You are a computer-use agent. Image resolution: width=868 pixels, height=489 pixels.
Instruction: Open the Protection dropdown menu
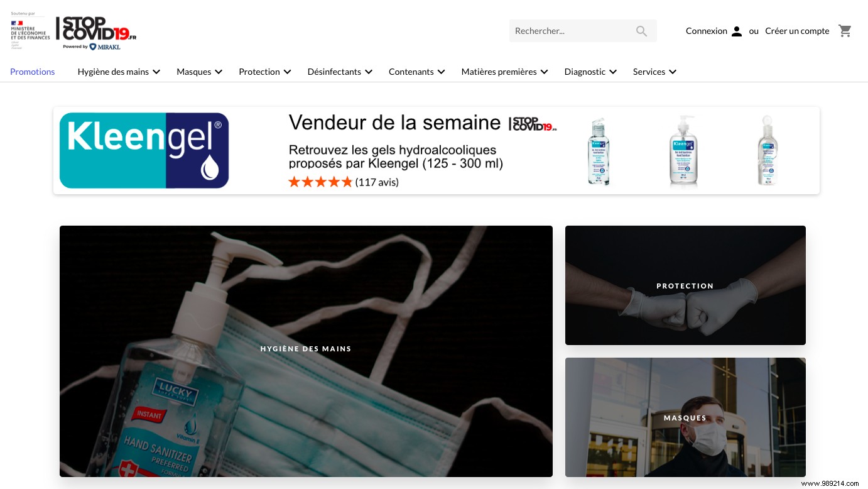(264, 72)
